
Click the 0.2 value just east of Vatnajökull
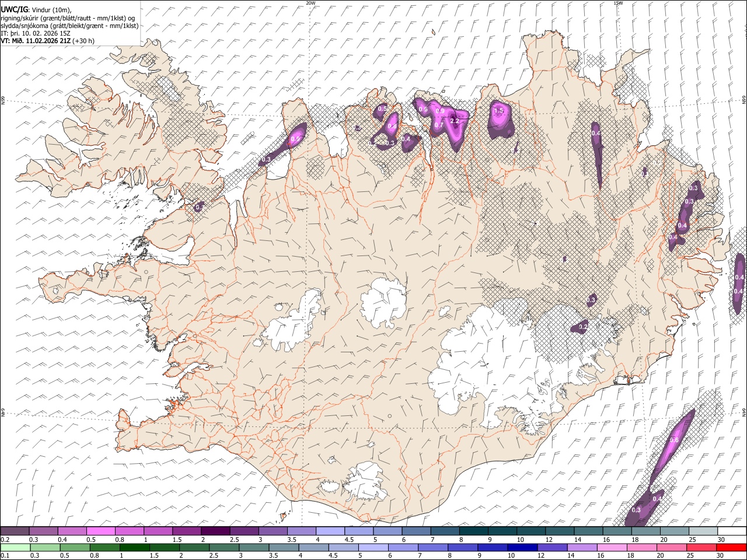click(x=582, y=327)
